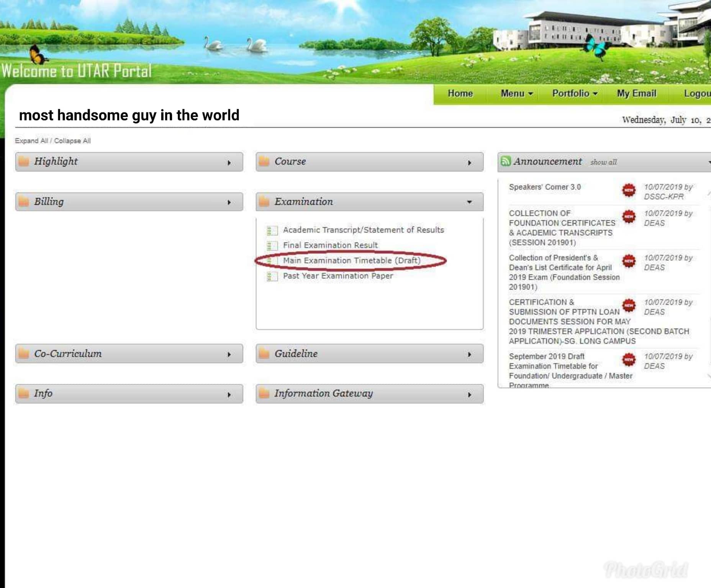Go to Home in the navigation bar
This screenshot has height=588, width=711.
[460, 93]
